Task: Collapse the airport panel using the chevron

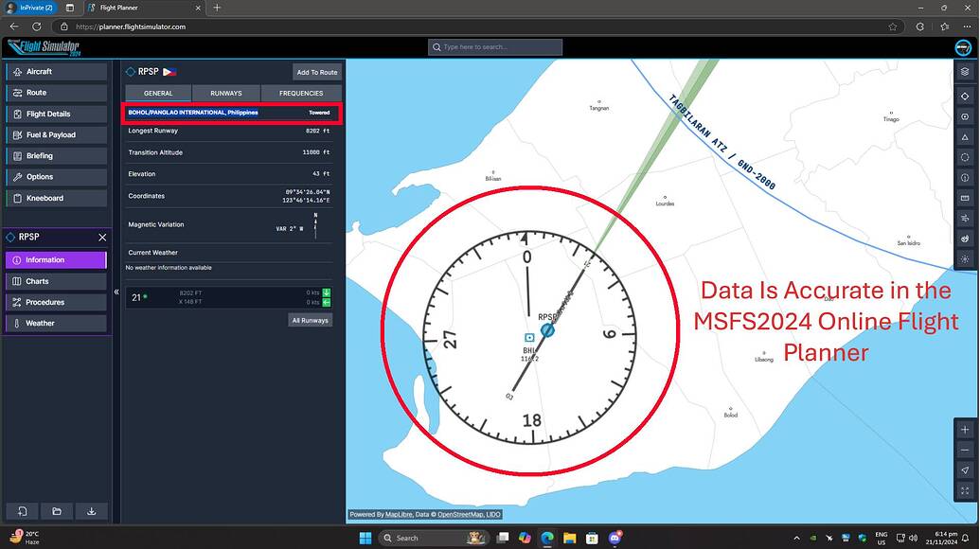Action: (116, 292)
